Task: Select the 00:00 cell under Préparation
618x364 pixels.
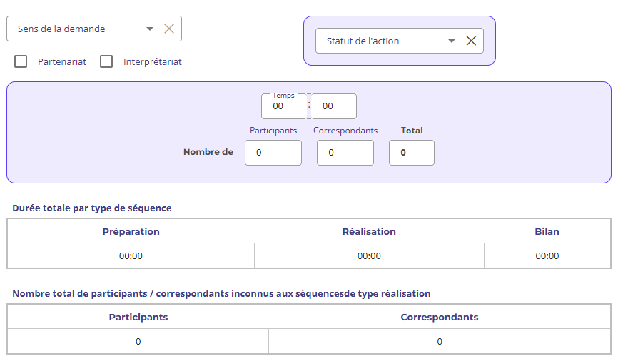Action: tap(131, 256)
